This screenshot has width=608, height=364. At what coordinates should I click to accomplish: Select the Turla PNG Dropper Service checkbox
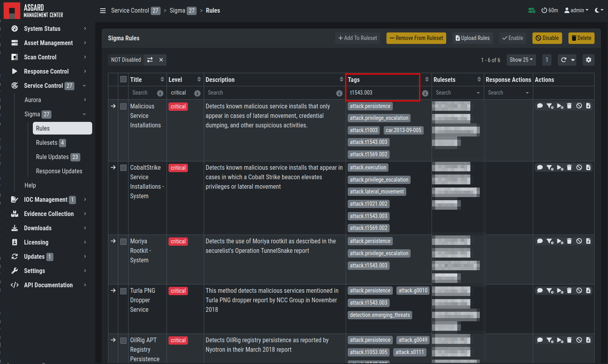tap(123, 291)
